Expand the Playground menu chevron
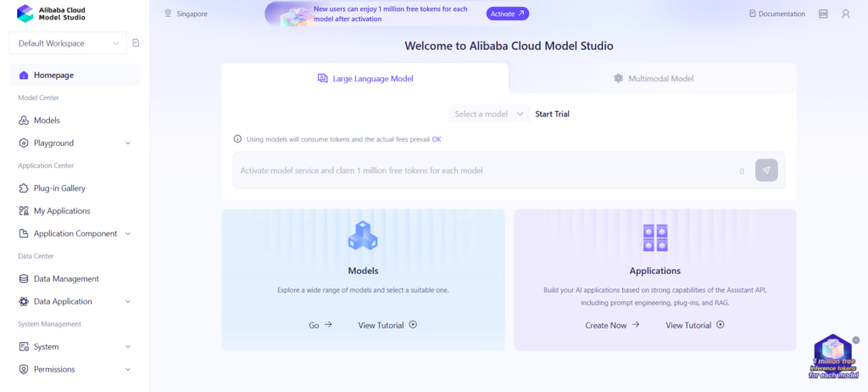 tap(128, 143)
